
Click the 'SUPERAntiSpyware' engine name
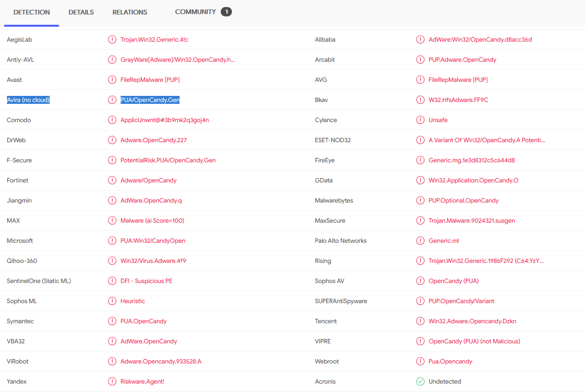pos(341,301)
